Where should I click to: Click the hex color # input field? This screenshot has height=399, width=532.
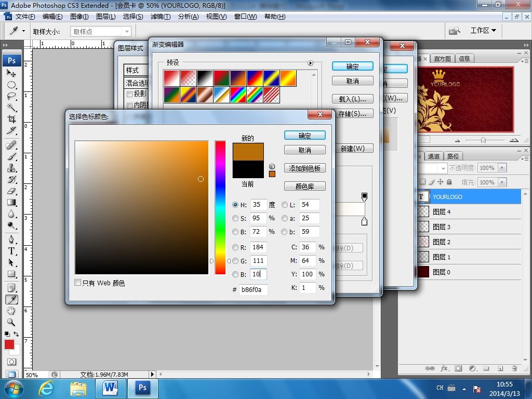click(x=253, y=289)
